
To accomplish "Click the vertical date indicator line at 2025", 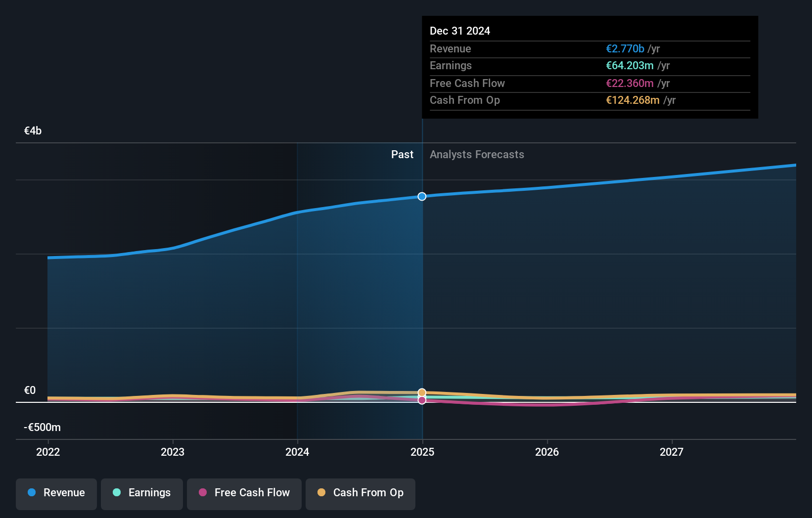I will pyautogui.click(x=422, y=297).
